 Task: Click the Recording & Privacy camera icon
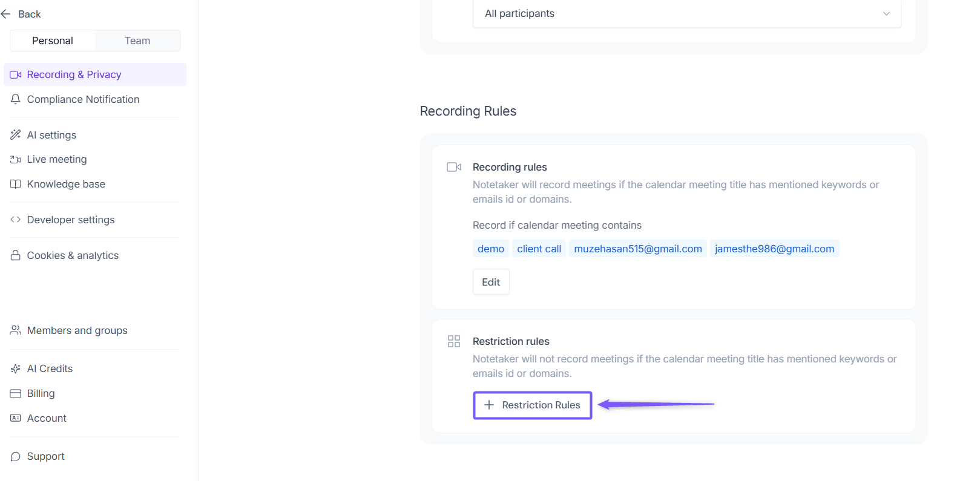point(16,75)
